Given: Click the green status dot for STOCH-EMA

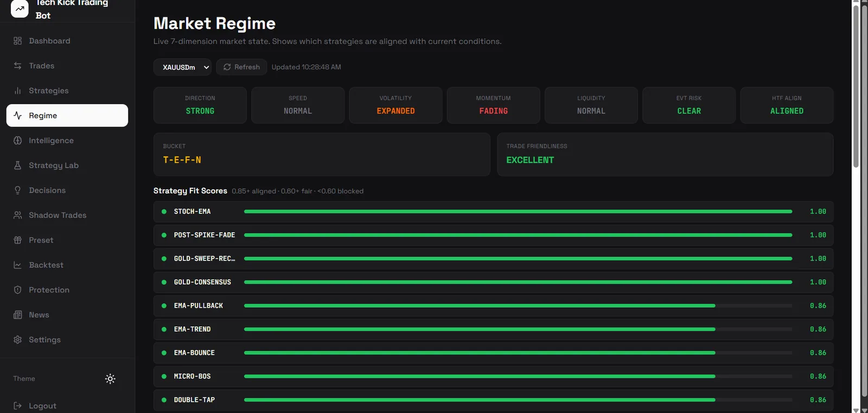Looking at the screenshot, I should pyautogui.click(x=164, y=212).
